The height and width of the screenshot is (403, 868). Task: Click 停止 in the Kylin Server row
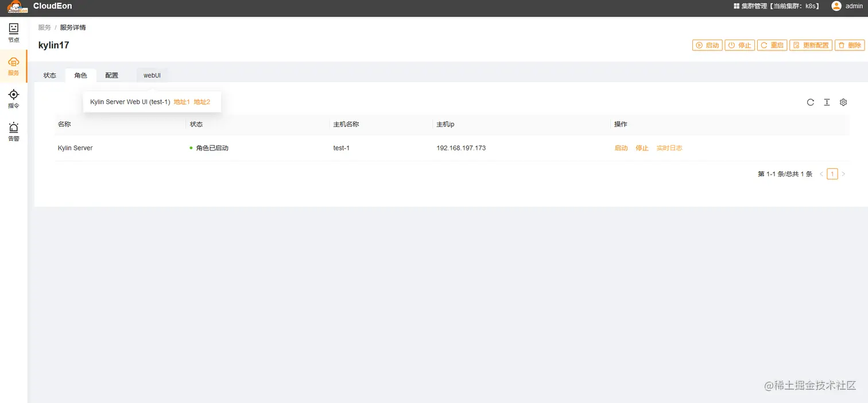(x=642, y=148)
